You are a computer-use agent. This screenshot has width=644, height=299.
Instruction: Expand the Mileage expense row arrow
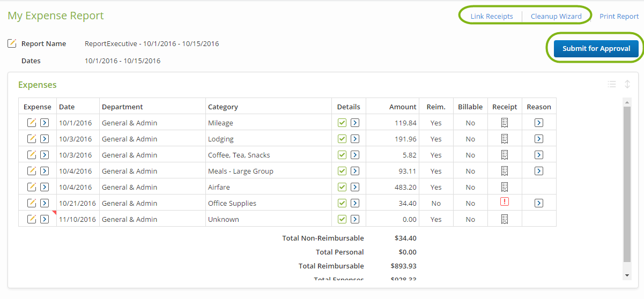pos(45,123)
